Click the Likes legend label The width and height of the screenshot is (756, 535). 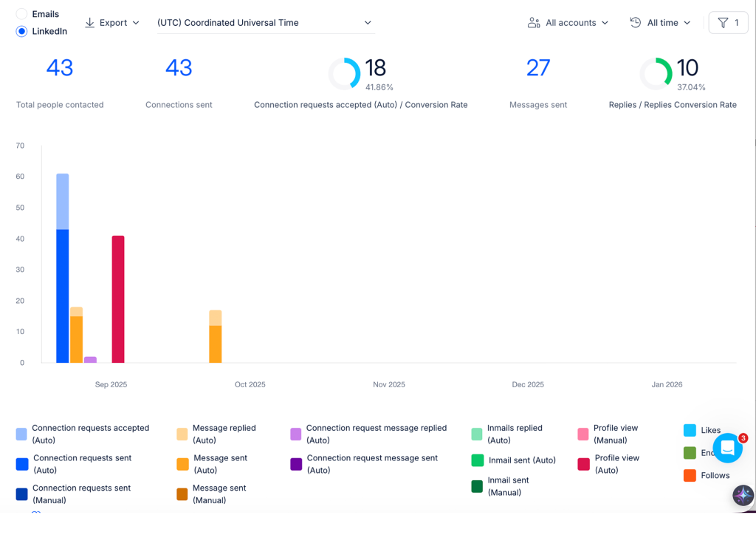coord(711,430)
